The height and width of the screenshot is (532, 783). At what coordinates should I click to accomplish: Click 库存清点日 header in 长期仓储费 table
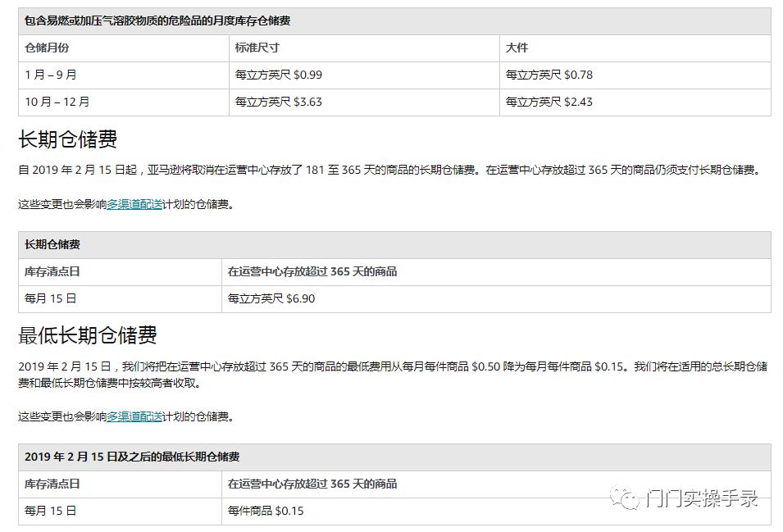point(52,271)
